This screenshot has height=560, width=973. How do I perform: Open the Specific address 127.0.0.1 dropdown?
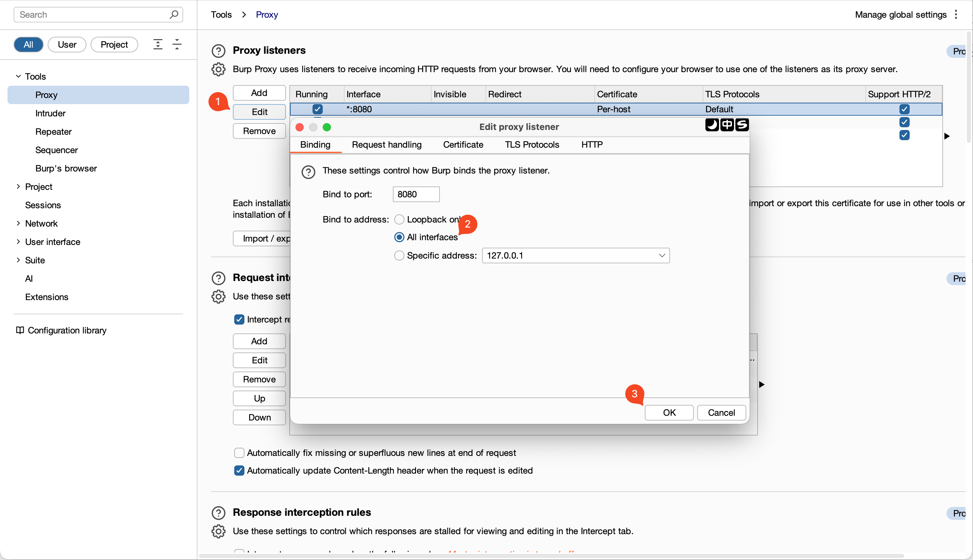575,256
